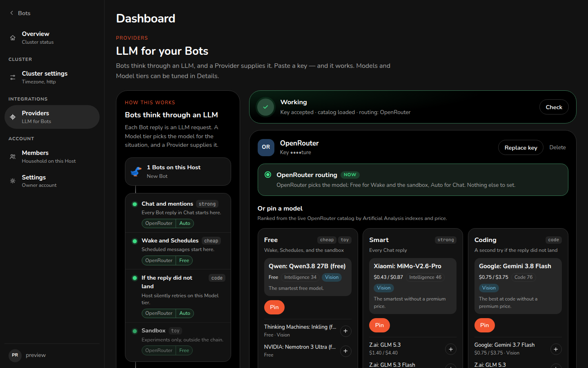Select the OpenRouter routing radio option
The height and width of the screenshot is (368, 588).
coord(268,175)
